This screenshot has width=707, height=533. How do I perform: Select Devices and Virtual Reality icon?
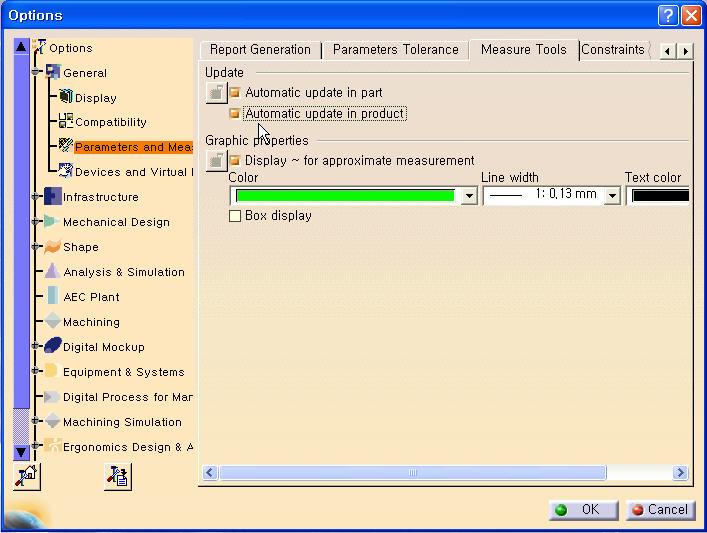tap(66, 171)
